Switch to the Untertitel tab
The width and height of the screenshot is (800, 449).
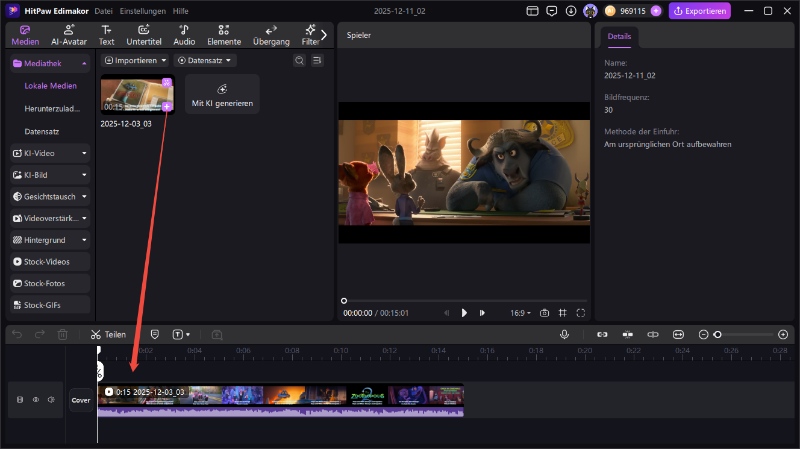pos(144,35)
